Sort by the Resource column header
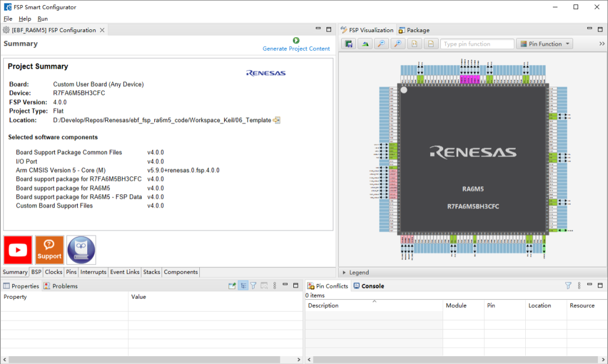Screen dimensions: 608x364 (587, 305)
